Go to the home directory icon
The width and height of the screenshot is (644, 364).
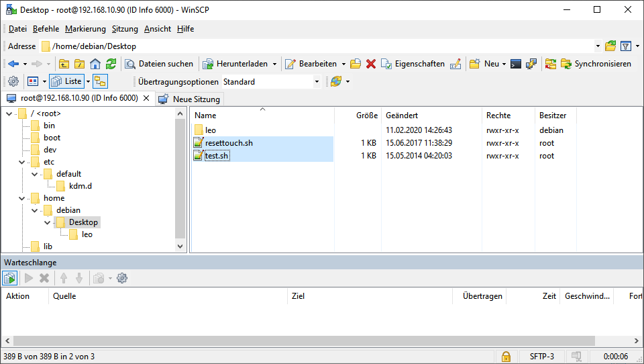pos(95,64)
